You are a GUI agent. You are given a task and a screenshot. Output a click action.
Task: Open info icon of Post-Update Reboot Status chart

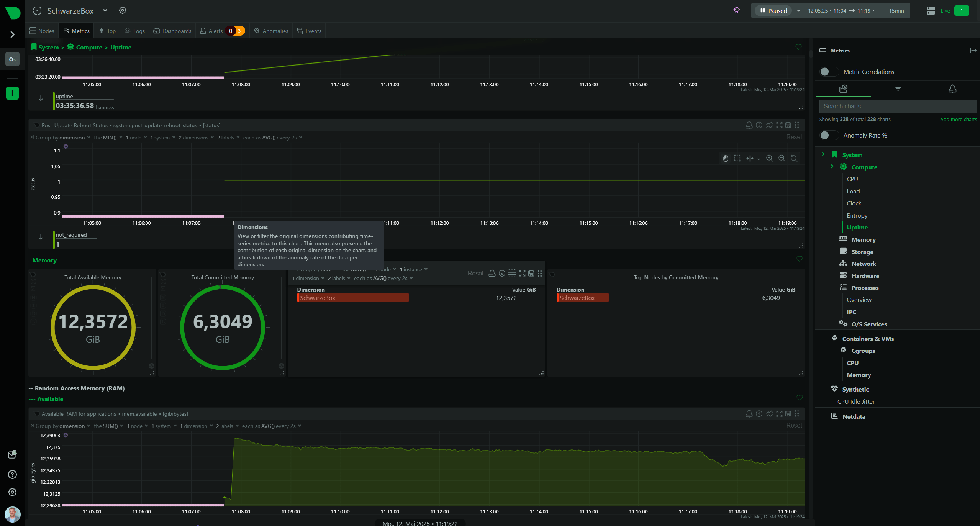[759, 125]
